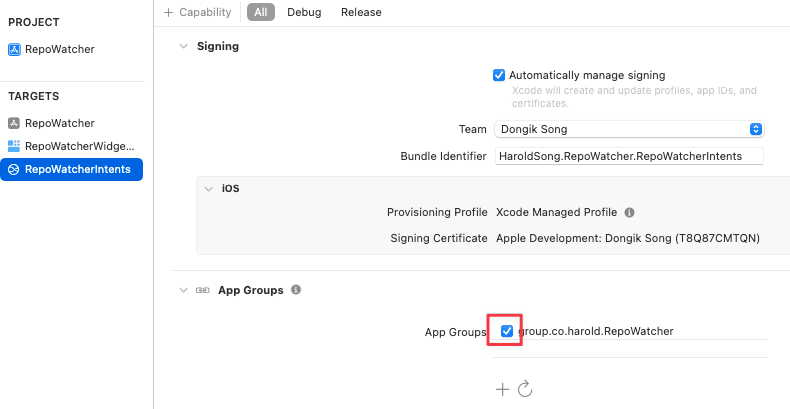Select the RepoWatcherIntents target
The width and height of the screenshot is (790, 409).
coord(72,169)
